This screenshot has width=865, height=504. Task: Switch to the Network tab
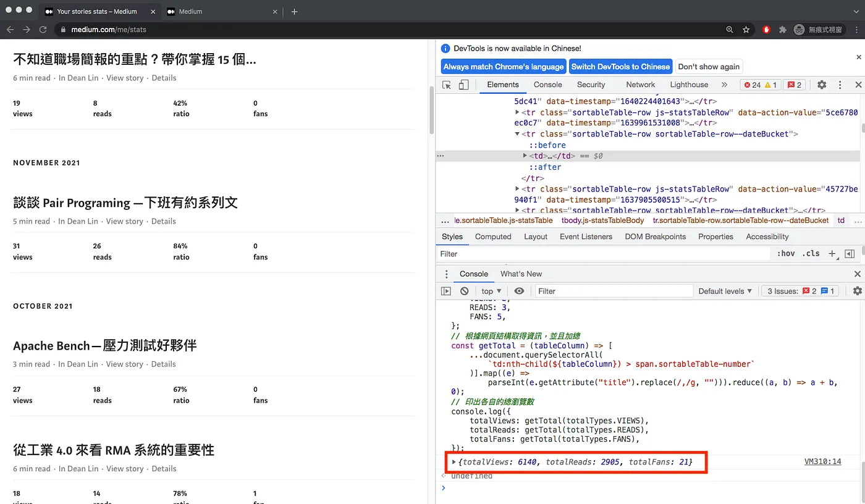640,85
